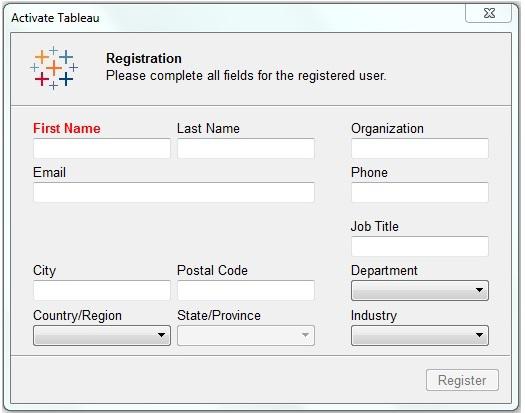Click the Phone input box

pyautogui.click(x=420, y=192)
